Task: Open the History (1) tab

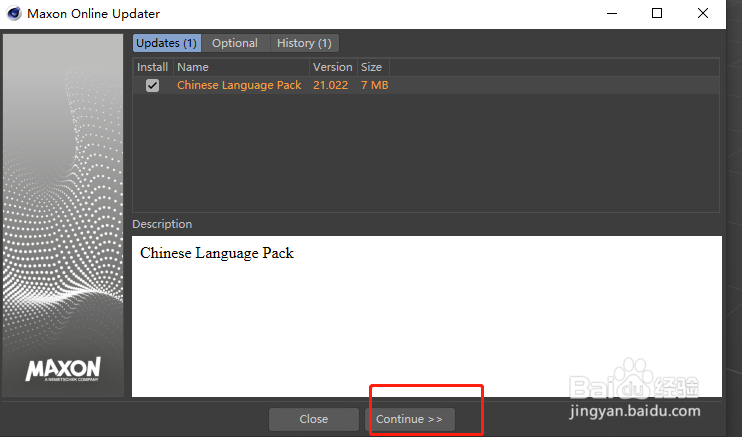Action: point(304,43)
